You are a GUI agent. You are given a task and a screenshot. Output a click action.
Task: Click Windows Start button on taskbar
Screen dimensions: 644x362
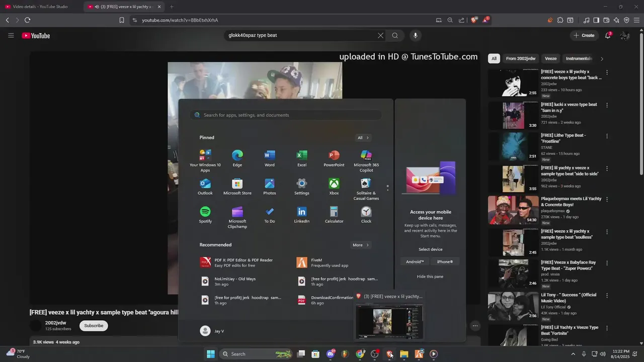pyautogui.click(x=211, y=354)
